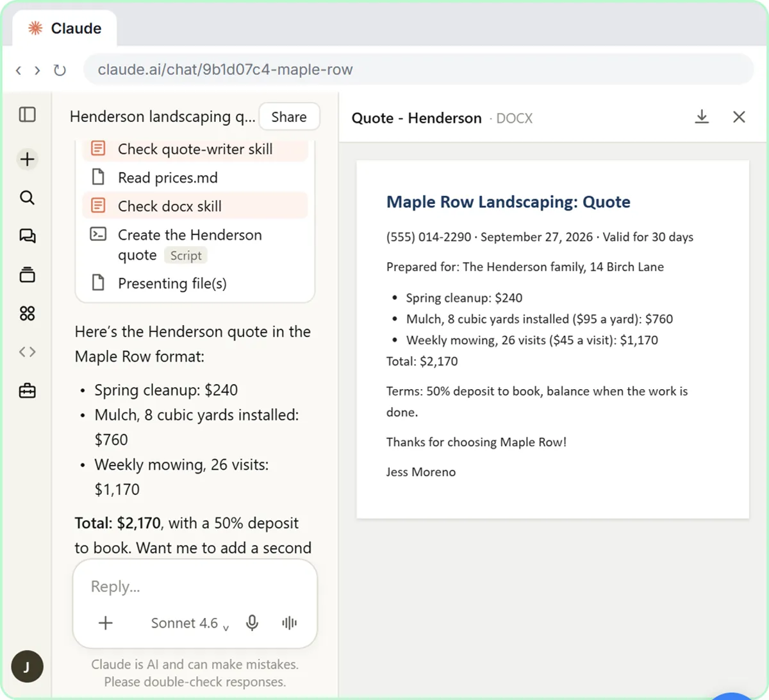Screen dimensions: 769x700
Task: Select the Claude browser tab
Action: [x=65, y=28]
